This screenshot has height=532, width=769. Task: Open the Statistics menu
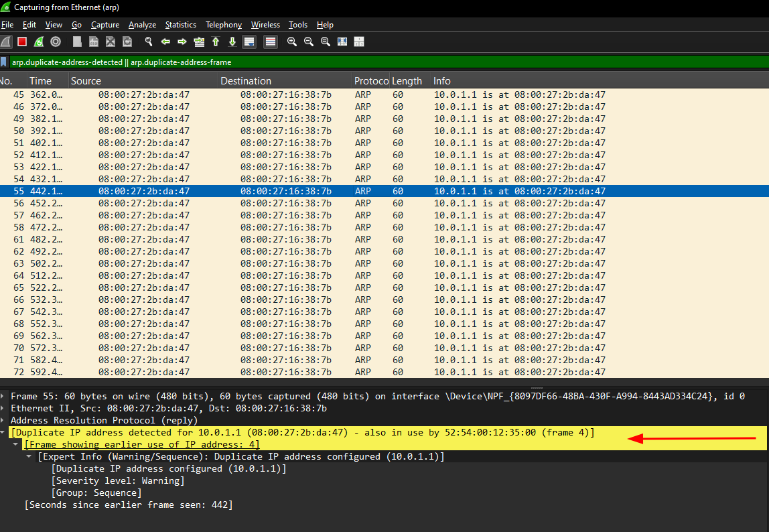(x=180, y=25)
